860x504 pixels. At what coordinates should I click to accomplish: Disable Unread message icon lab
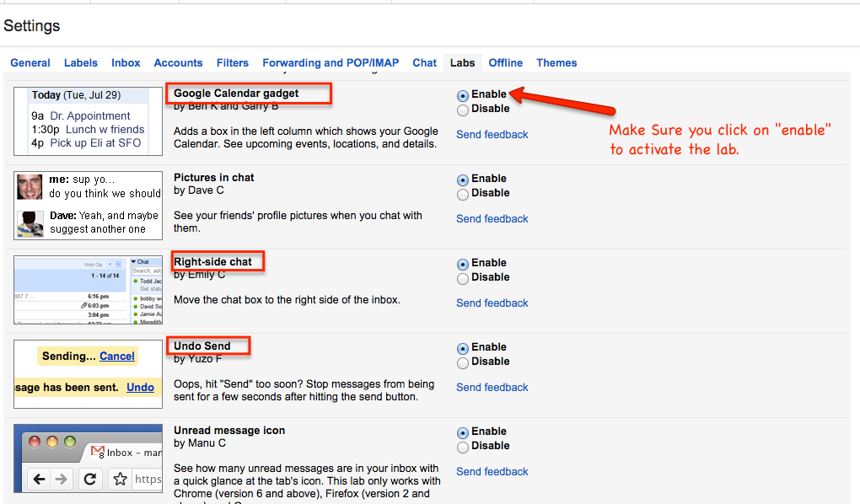click(x=463, y=447)
